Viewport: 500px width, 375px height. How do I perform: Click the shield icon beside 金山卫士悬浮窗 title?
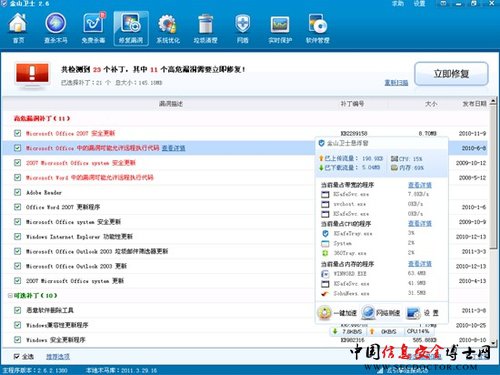(321, 143)
